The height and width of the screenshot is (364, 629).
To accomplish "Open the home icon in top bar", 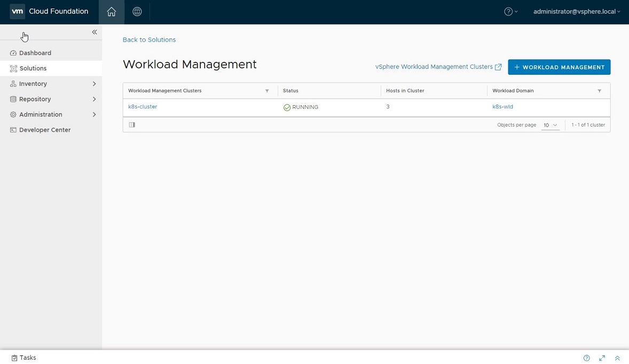I will pyautogui.click(x=112, y=12).
